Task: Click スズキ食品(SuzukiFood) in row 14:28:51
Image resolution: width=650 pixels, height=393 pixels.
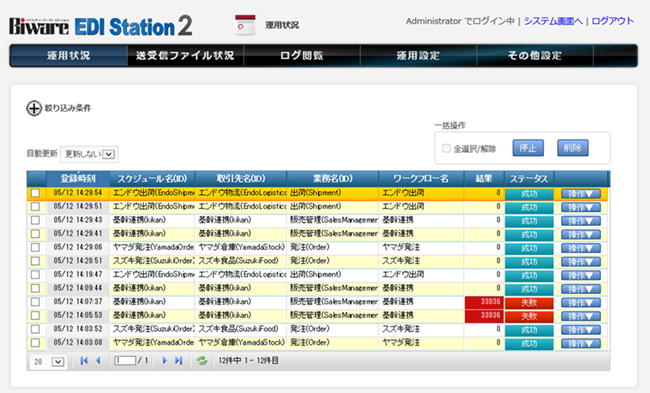Action: (x=238, y=261)
